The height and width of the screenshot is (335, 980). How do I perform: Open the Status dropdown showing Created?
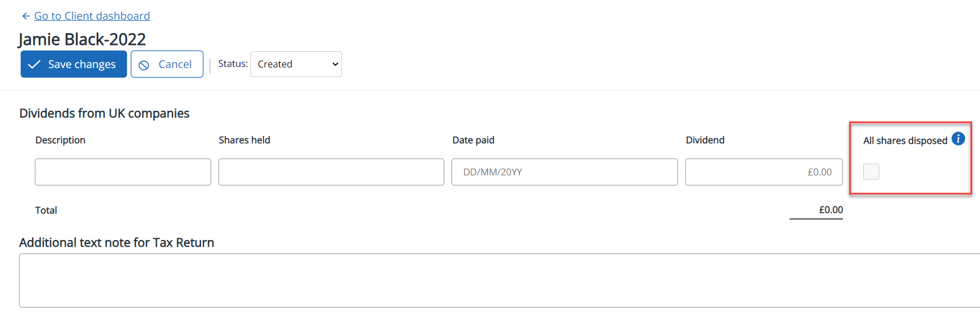296,64
